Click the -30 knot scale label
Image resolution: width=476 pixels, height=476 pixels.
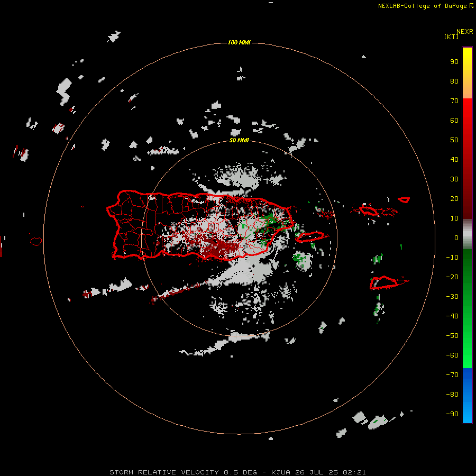pyautogui.click(x=452, y=297)
